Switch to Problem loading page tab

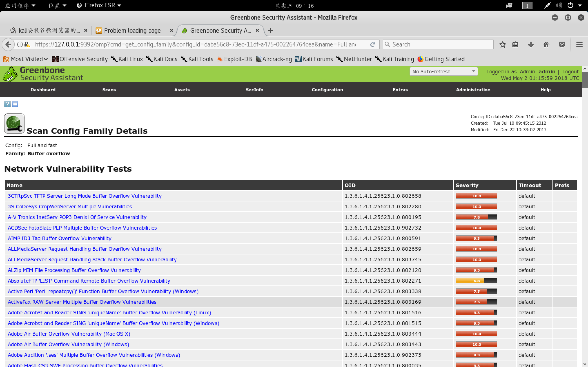132,31
